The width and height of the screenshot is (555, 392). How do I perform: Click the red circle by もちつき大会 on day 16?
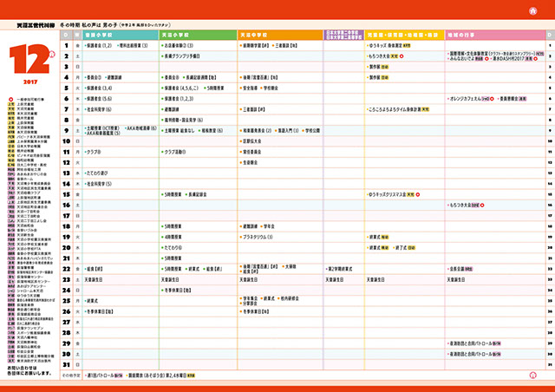click(482, 205)
